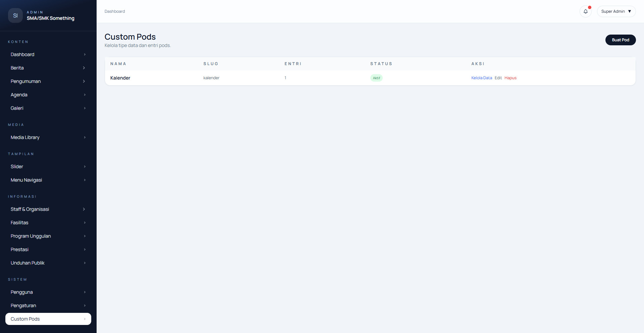
Task: Click the entri count 1
Action: tap(285, 78)
